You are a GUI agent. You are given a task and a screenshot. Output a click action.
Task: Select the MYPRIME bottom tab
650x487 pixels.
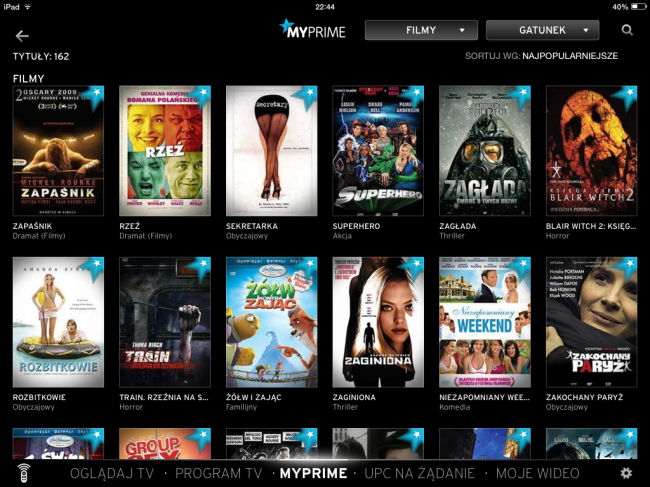click(x=313, y=473)
